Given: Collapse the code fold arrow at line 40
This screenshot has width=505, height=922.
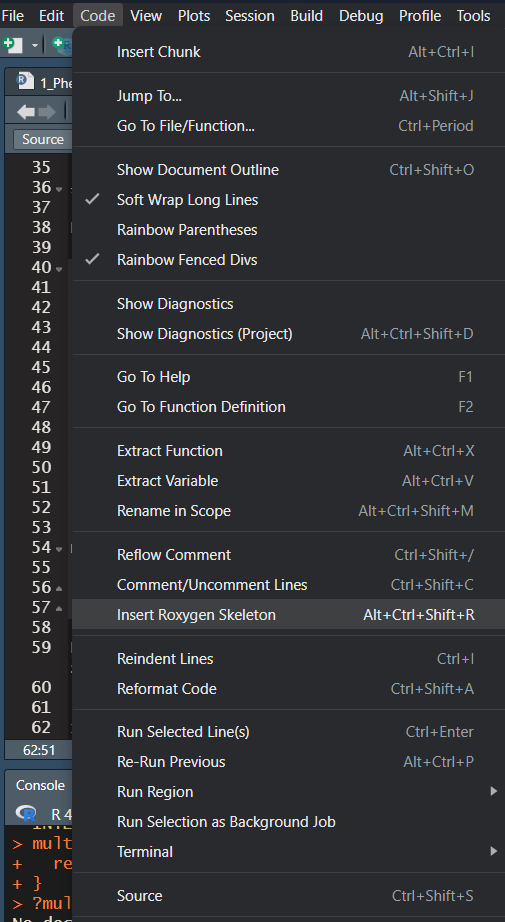Looking at the screenshot, I should [x=59, y=269].
